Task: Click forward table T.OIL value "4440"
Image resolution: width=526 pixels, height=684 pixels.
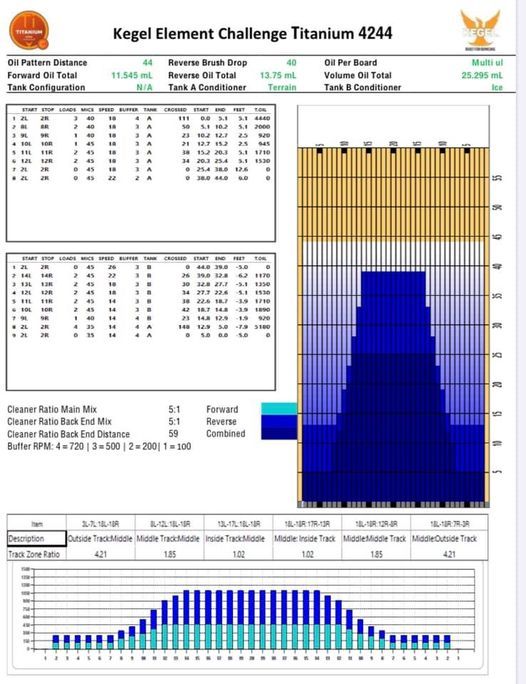Action: pyautogui.click(x=262, y=118)
